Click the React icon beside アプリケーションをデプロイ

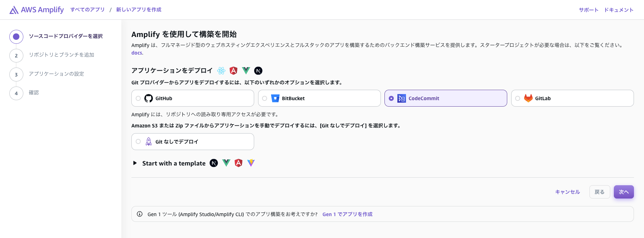click(x=221, y=71)
